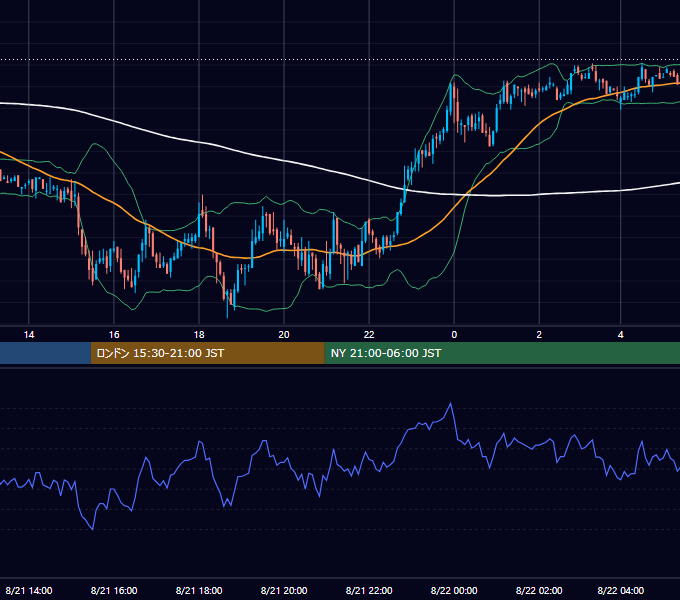This screenshot has height=600, width=680.
Task: Click the 8/22 04:00 time label
Action: [621, 590]
